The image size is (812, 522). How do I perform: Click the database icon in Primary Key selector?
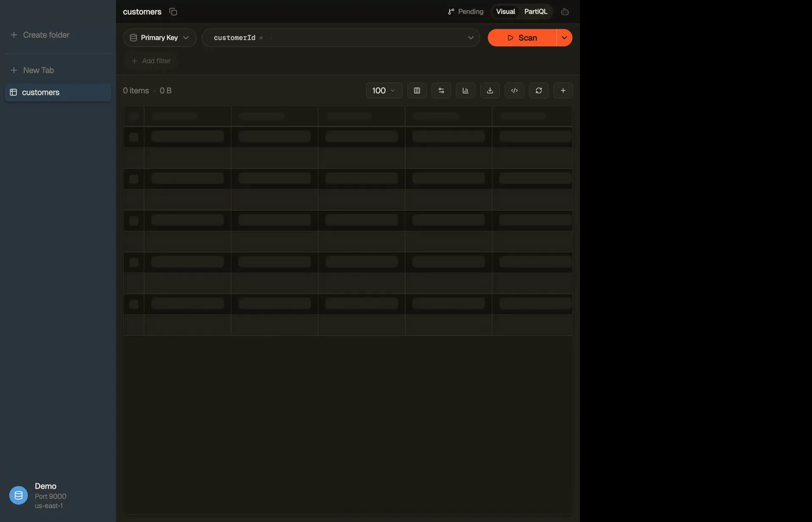click(x=133, y=38)
